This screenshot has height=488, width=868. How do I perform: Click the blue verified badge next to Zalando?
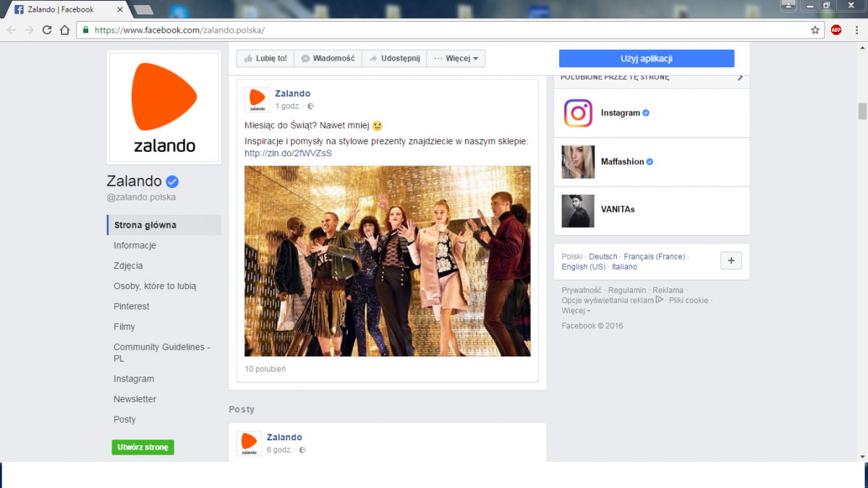tap(173, 181)
